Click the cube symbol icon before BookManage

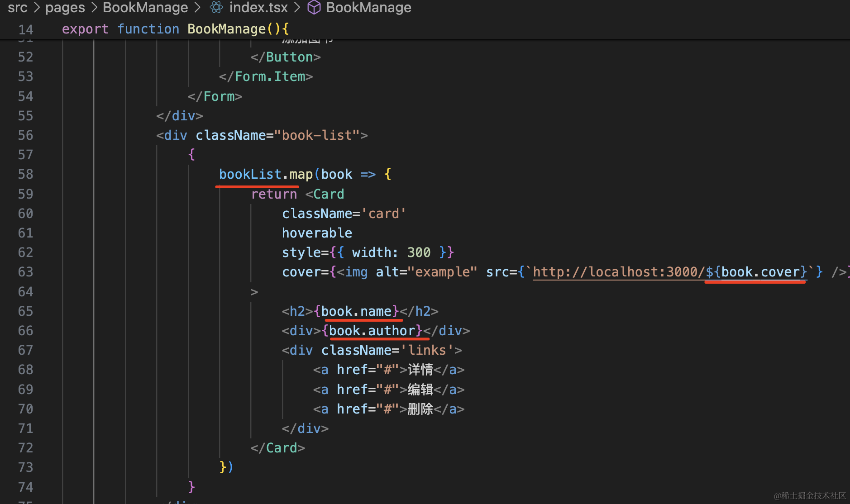coord(314,7)
